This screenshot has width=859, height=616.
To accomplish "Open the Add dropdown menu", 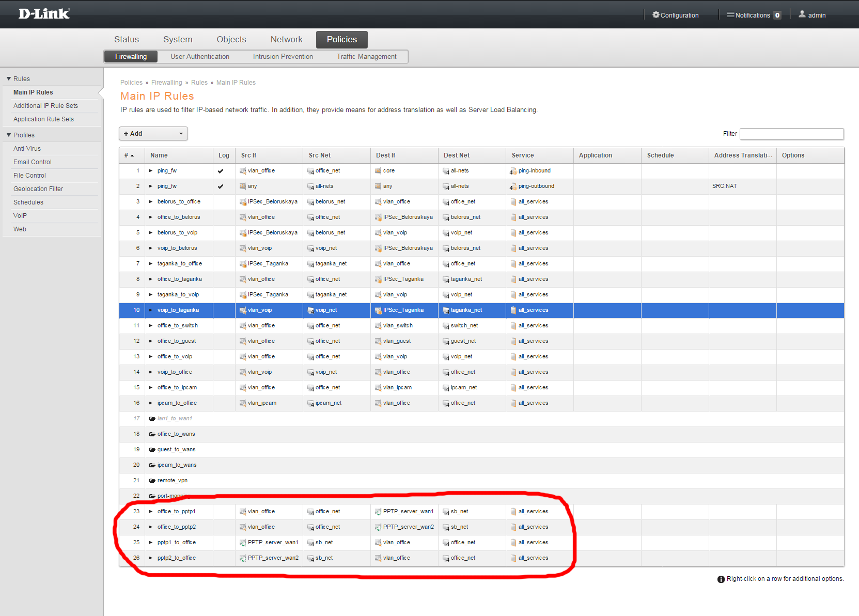I will tap(153, 134).
